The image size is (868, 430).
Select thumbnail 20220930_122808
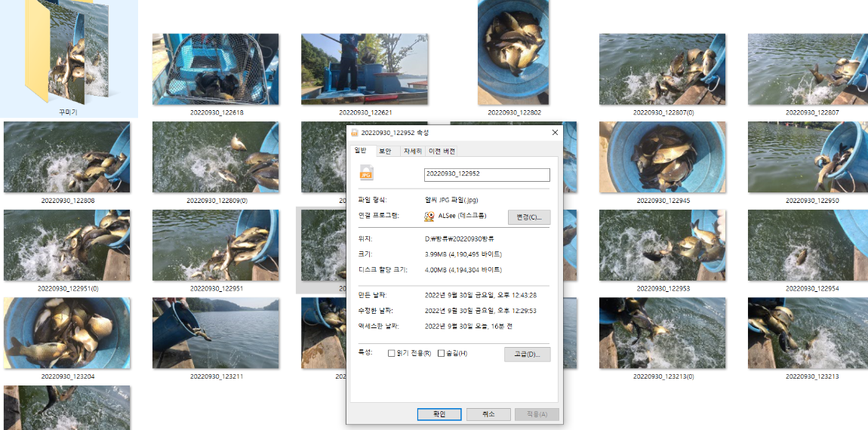tap(67, 157)
